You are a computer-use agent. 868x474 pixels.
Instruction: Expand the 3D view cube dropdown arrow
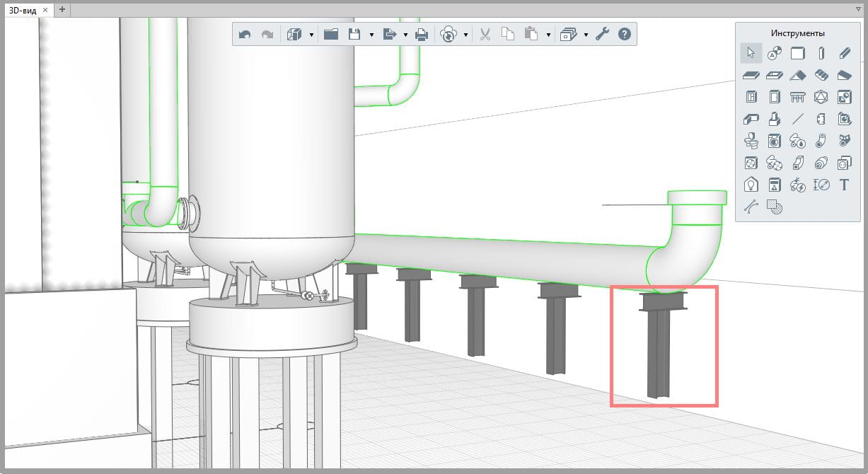(x=312, y=35)
